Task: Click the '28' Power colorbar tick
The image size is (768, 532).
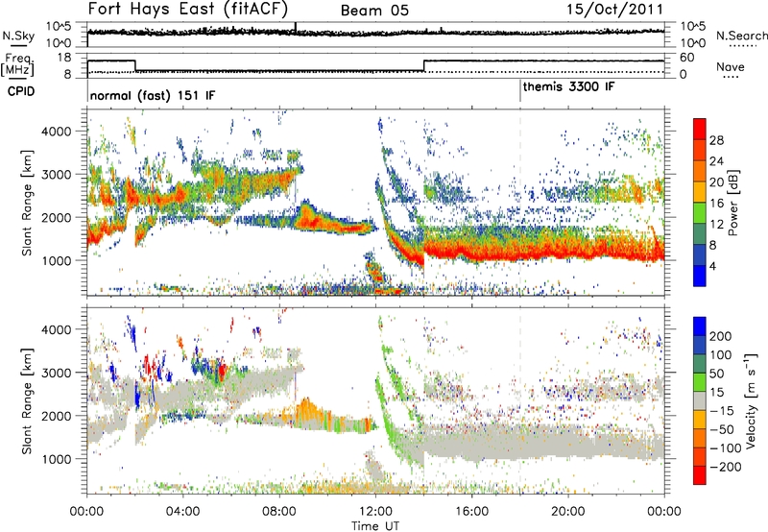Action: coord(716,140)
